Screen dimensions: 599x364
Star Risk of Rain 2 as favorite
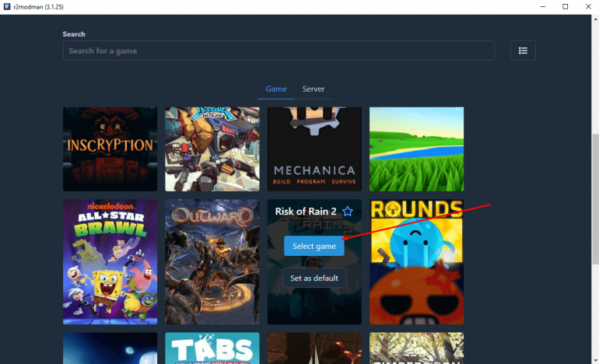click(348, 212)
